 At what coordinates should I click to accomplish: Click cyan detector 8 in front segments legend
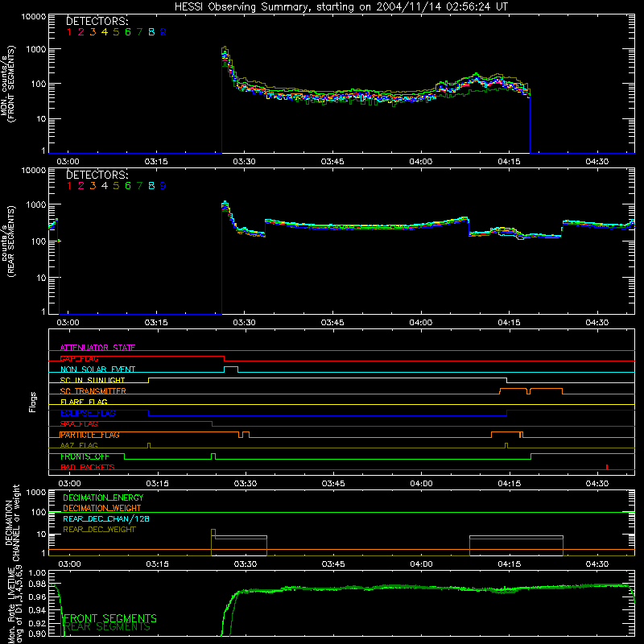151,32
